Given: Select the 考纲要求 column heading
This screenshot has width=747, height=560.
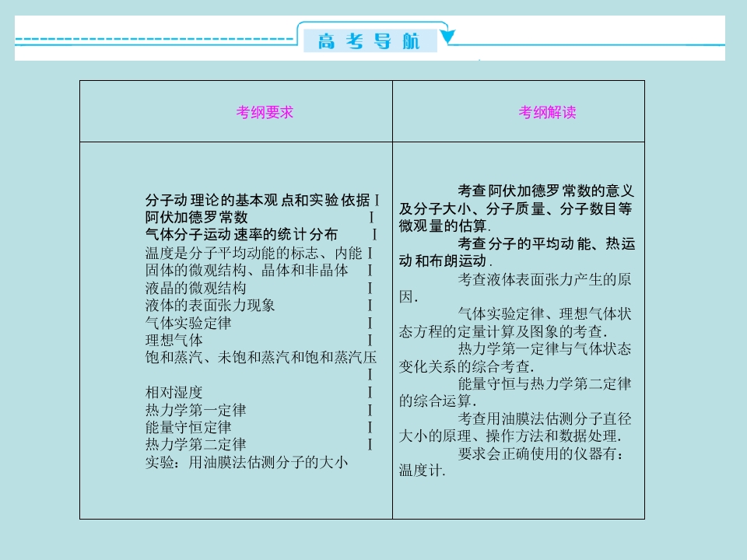Looking at the screenshot, I should (265, 112).
